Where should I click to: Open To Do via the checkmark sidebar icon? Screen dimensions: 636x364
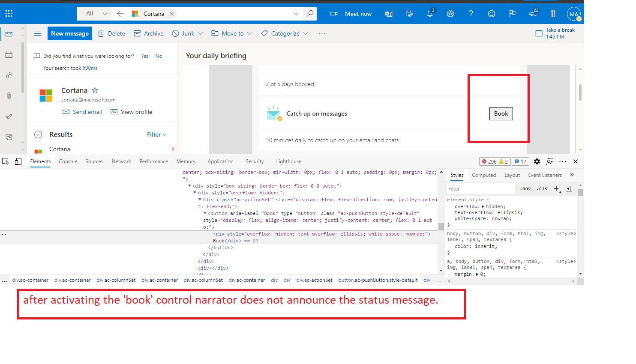9,116
